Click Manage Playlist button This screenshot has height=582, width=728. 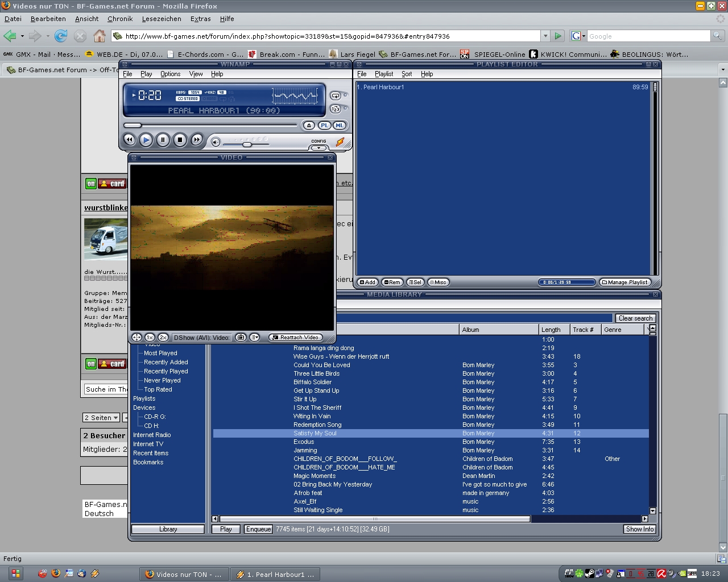point(625,282)
